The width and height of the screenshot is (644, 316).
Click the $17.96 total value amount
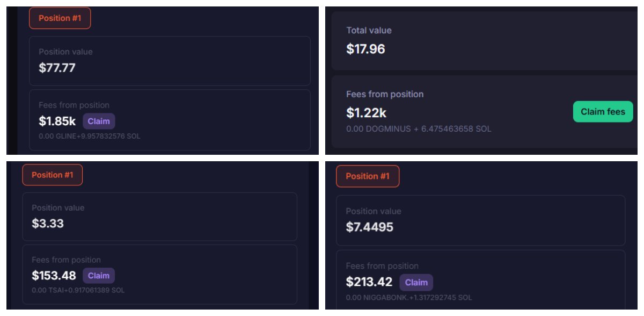tap(365, 49)
